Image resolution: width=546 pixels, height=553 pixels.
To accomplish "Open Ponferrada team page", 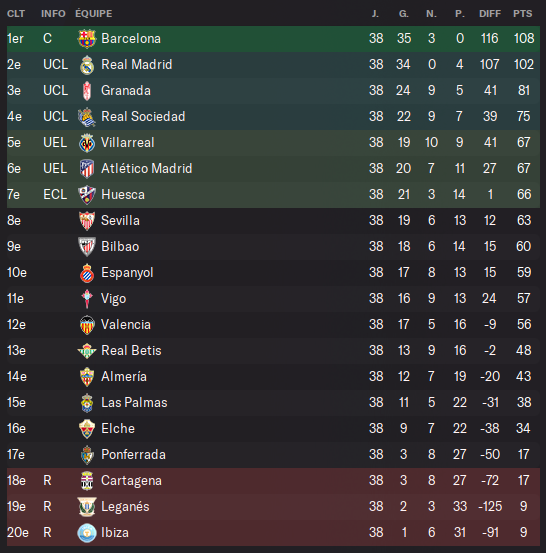I will (x=133, y=455).
